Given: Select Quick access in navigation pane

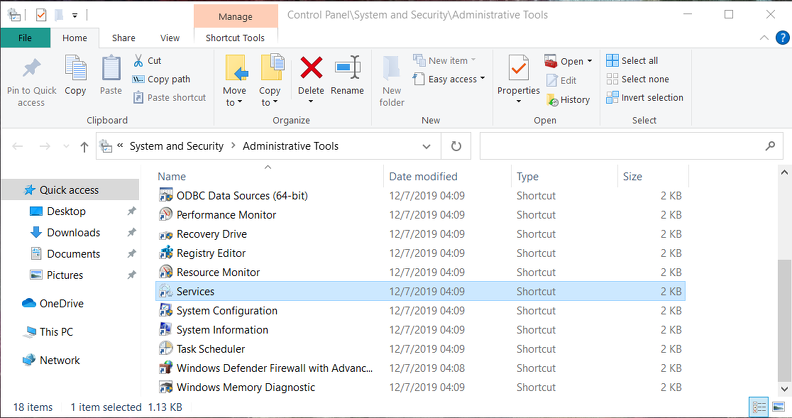Looking at the screenshot, I should 70,190.
